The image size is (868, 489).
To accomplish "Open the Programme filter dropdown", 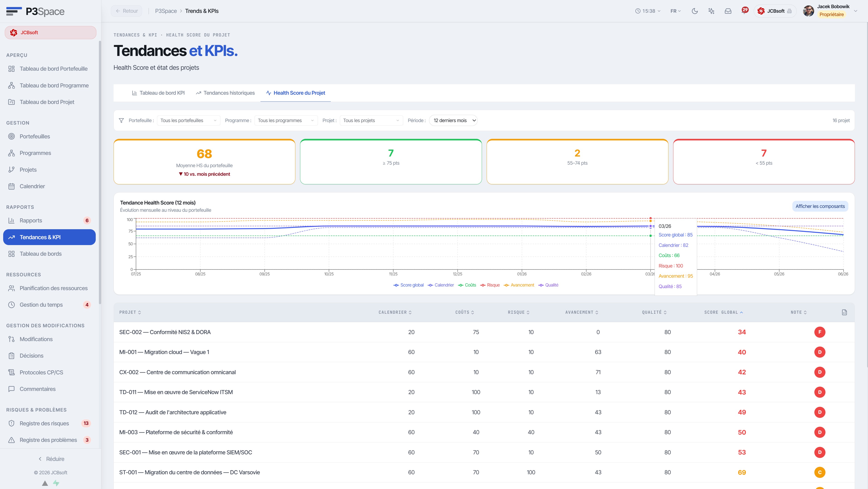I will [286, 120].
